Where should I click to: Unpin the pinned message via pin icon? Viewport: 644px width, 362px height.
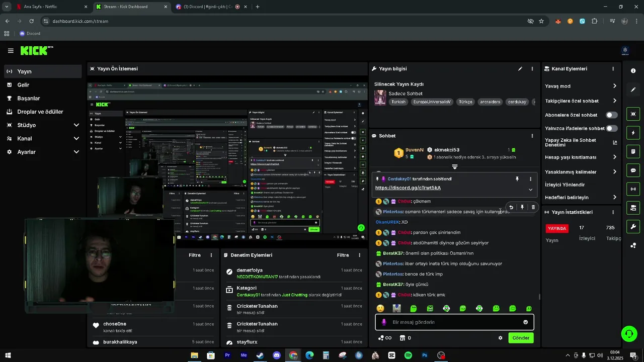517,179
